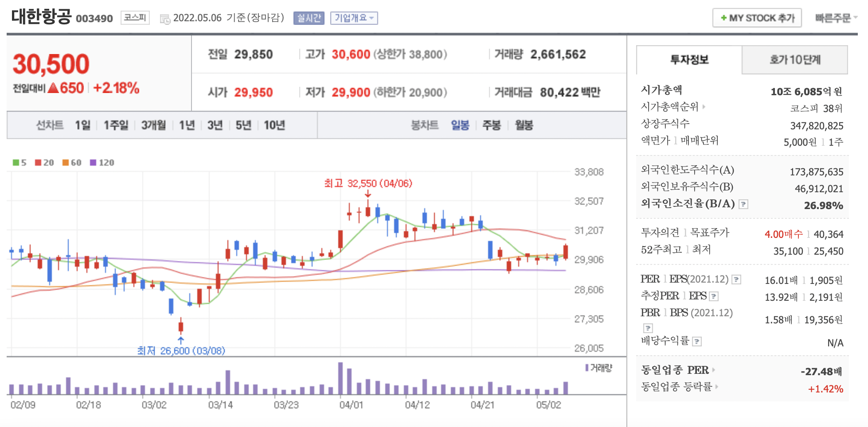The width and height of the screenshot is (868, 427).
Task: Click the 저가 value 29,900
Action: point(351,93)
